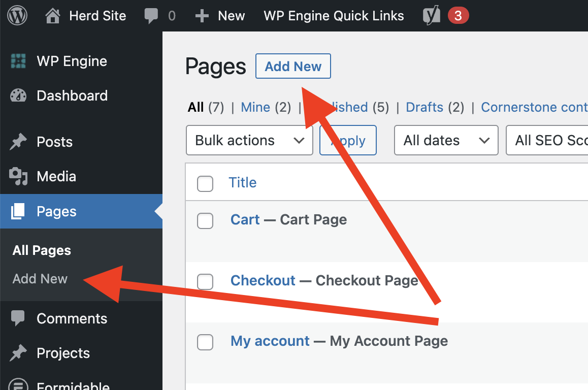Click the Media library icon

[18, 177]
